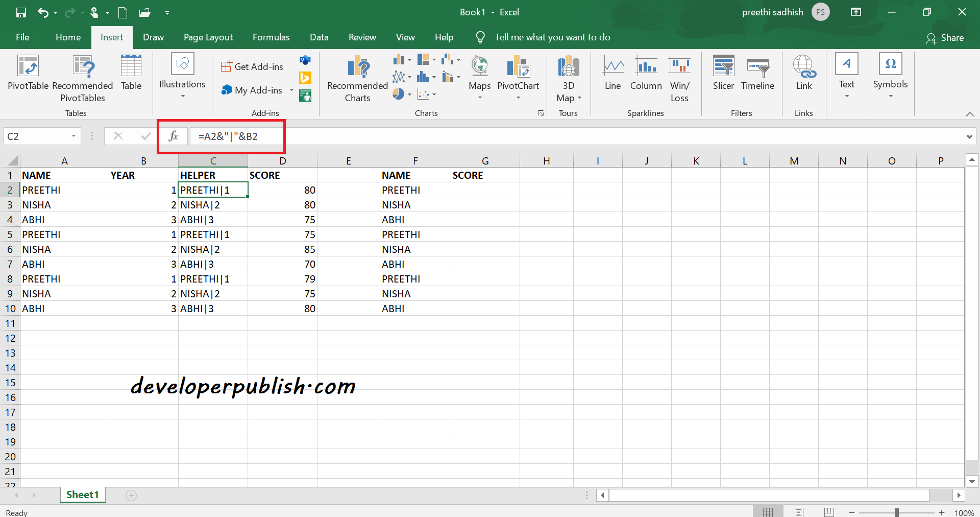
Task: Expand the formula bar chevron
Action: click(968, 136)
